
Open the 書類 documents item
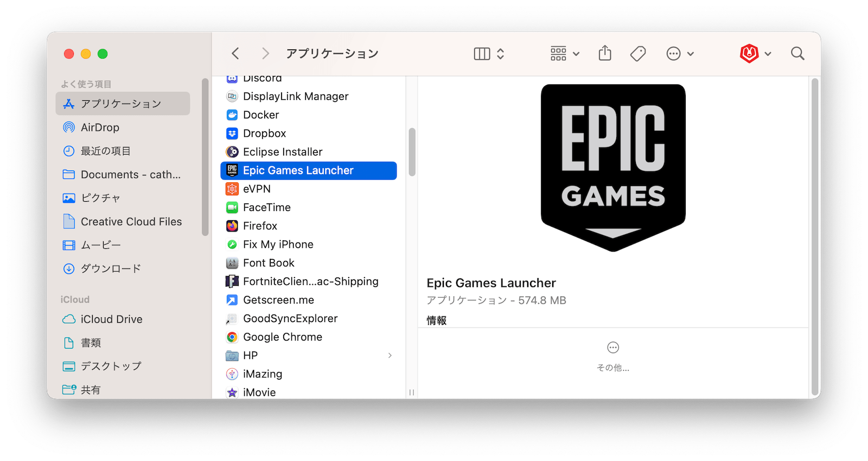[123, 343]
